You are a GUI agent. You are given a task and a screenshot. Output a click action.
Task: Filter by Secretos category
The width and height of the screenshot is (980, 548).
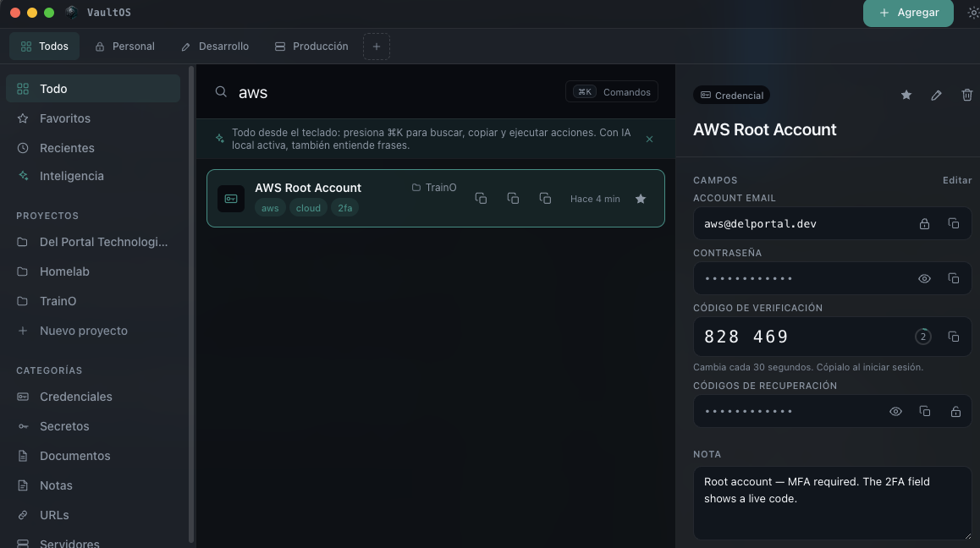pyautogui.click(x=93, y=426)
